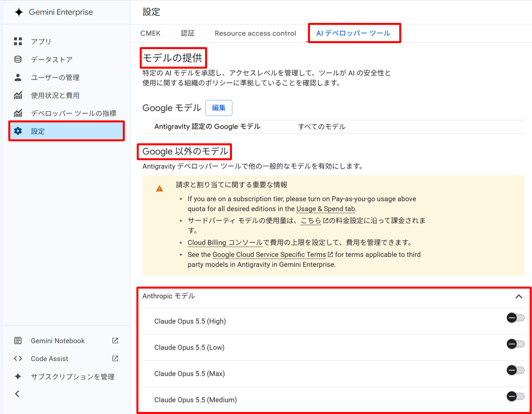Viewport: 532px width, 414px height.
Task: Select the AI デベロッパー ツール tab
Action: tap(353, 33)
